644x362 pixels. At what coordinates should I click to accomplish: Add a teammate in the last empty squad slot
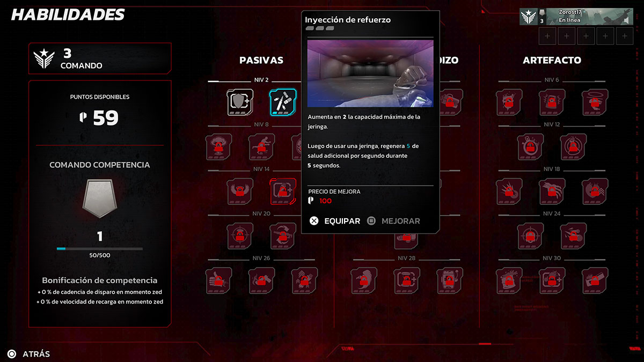point(625,36)
